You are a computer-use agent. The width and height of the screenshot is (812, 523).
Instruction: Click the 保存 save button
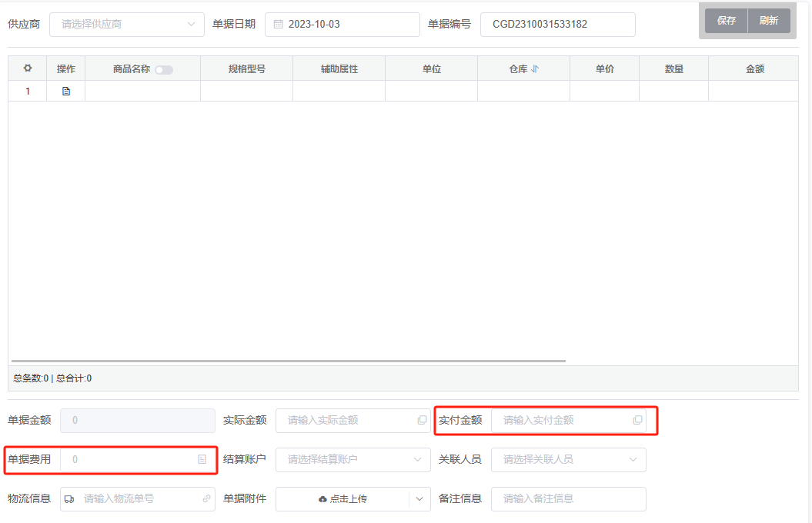click(726, 21)
